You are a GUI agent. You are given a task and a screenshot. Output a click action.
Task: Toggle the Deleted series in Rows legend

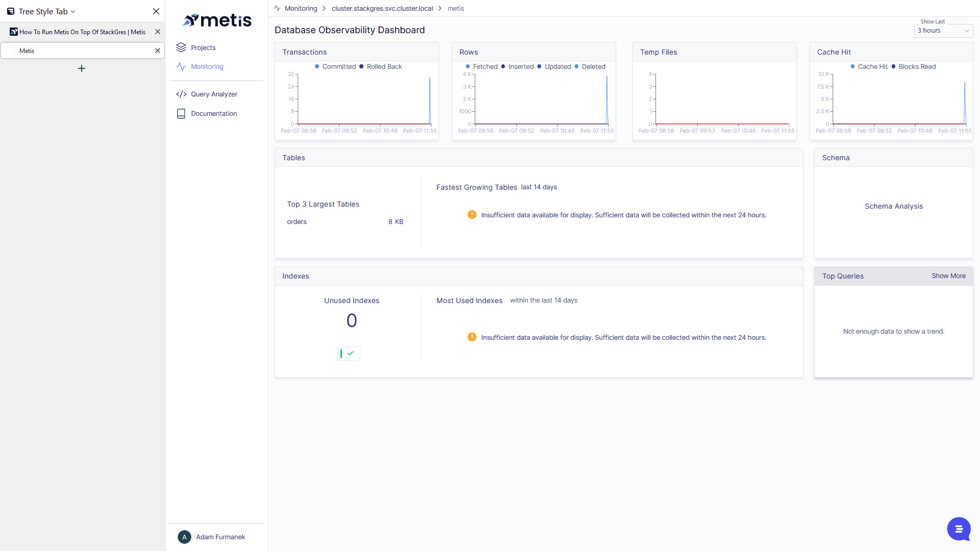click(x=590, y=67)
